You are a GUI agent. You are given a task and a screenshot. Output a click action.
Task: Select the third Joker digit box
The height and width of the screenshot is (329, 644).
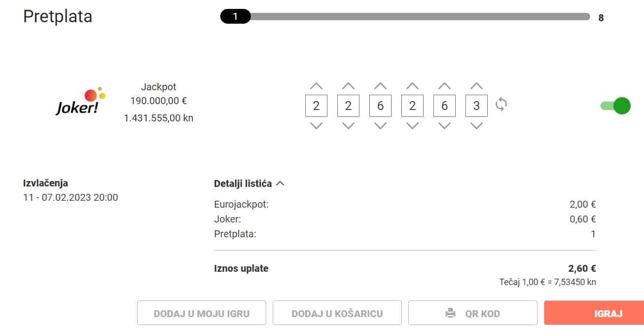380,106
